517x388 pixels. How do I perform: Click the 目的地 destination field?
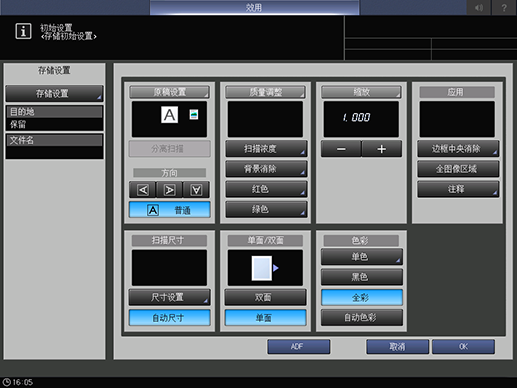(x=54, y=118)
